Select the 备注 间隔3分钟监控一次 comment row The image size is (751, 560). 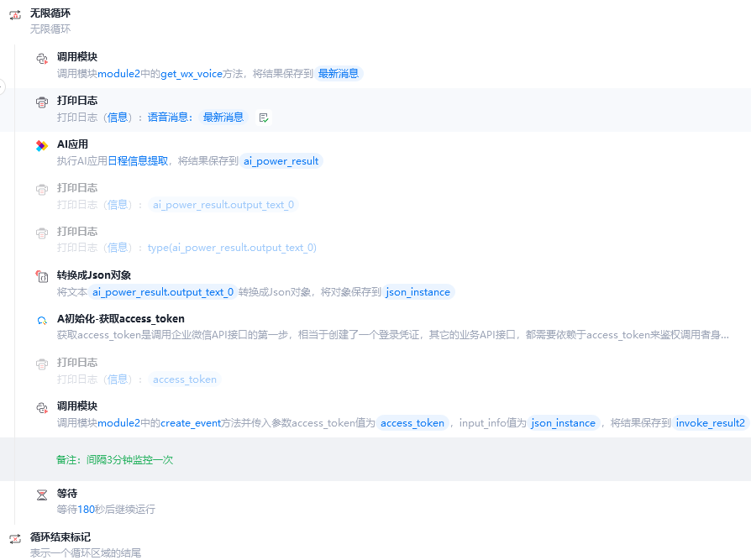[115, 460]
